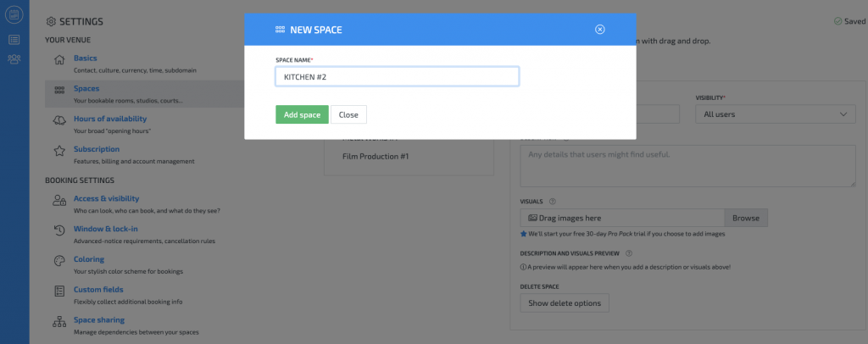Open the Visibility dropdown showing All users
Image resolution: width=868 pixels, height=344 pixels.
click(776, 114)
